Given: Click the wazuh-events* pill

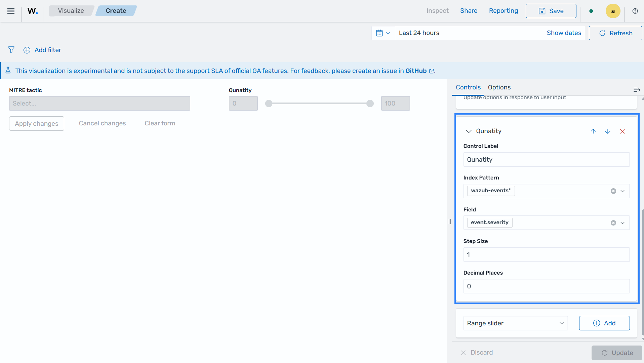Looking at the screenshot, I should [491, 191].
